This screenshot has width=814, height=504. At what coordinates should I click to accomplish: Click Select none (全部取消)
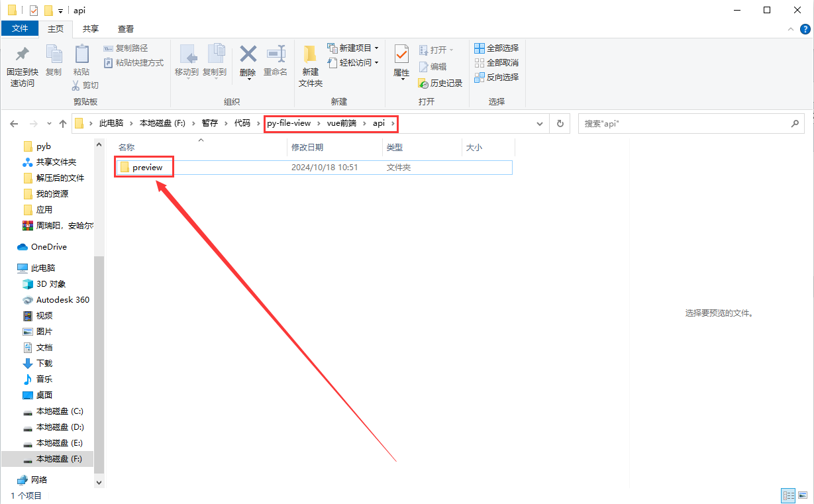click(497, 63)
